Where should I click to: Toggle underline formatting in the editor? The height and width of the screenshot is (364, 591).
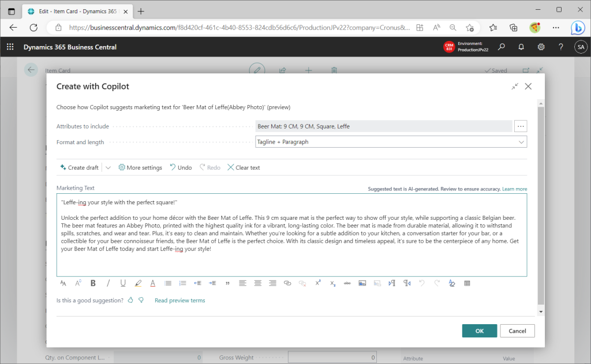[123, 283]
